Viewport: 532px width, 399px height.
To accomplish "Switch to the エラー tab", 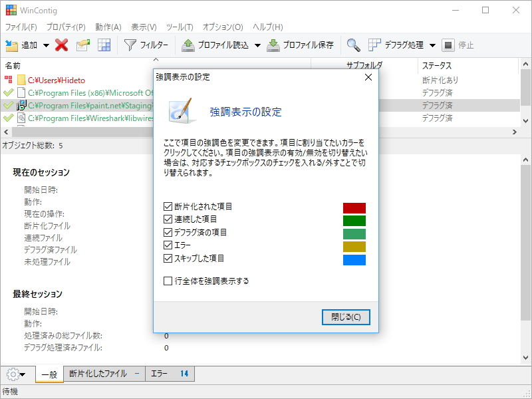I will [170, 374].
